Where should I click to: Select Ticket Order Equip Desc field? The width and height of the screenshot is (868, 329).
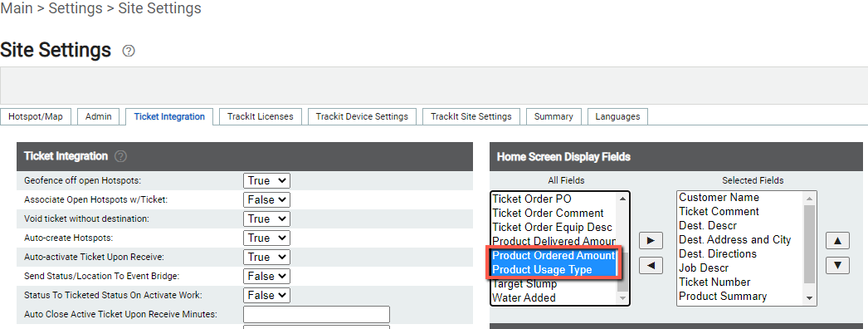click(x=554, y=227)
